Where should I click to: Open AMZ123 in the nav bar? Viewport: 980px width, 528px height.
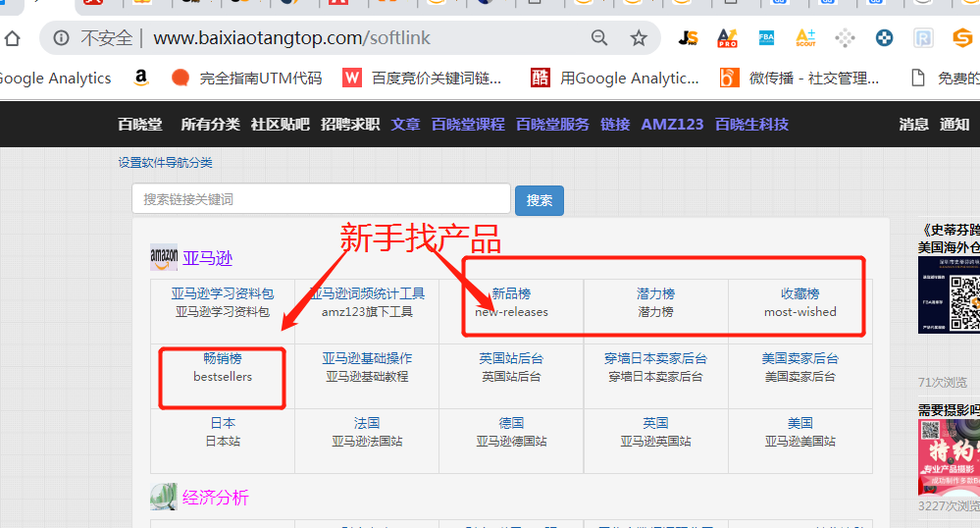(673, 125)
